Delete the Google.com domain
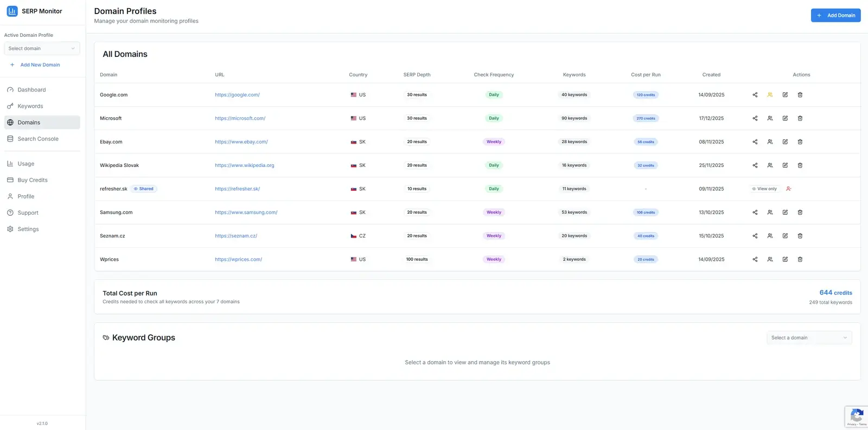The height and width of the screenshot is (430, 868). [800, 95]
